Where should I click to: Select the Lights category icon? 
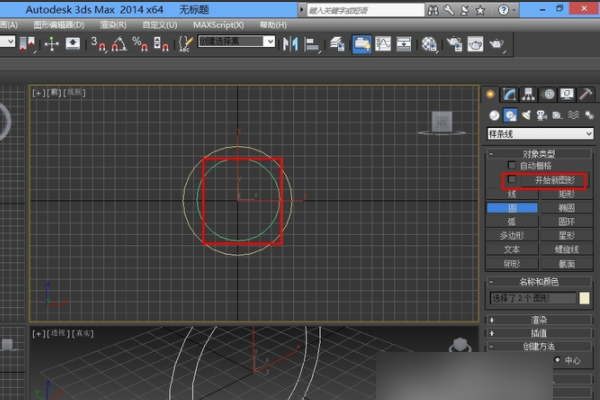pyautogui.click(x=526, y=115)
